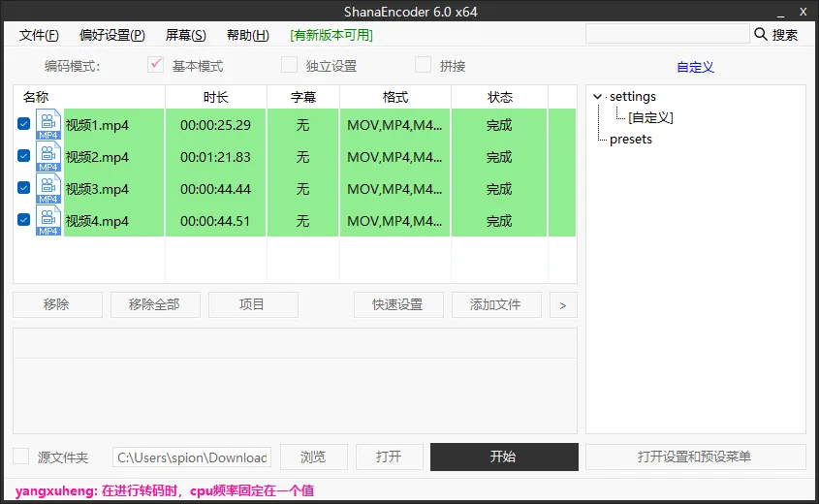Viewport: 819px width, 504px height.
Task: Click the 开始 button
Action: [504, 457]
